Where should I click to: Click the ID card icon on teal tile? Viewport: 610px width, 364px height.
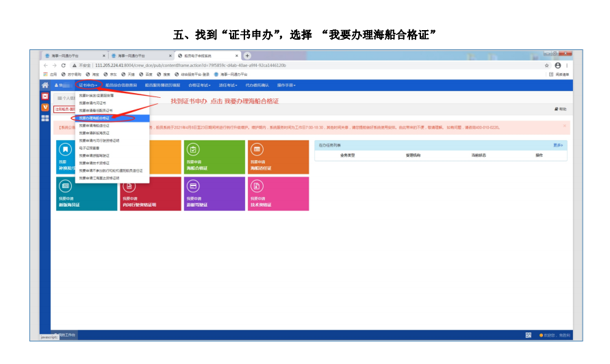point(65,186)
